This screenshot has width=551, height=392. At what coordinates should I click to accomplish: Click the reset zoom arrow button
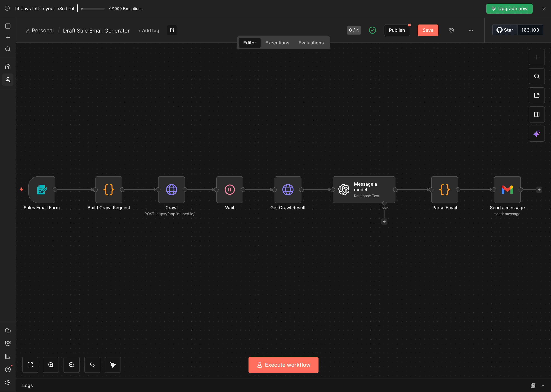pos(92,365)
